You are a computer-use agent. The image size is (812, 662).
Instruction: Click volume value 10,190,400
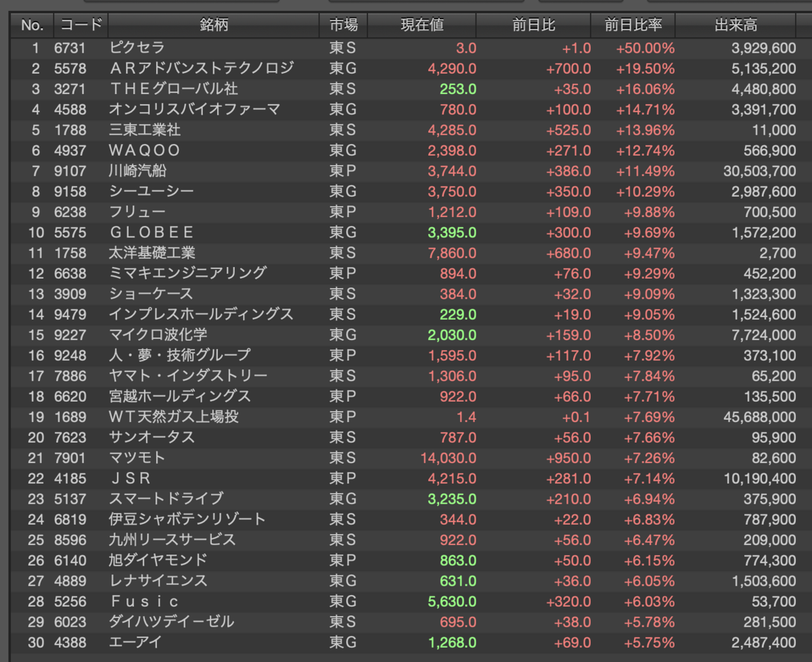760,478
